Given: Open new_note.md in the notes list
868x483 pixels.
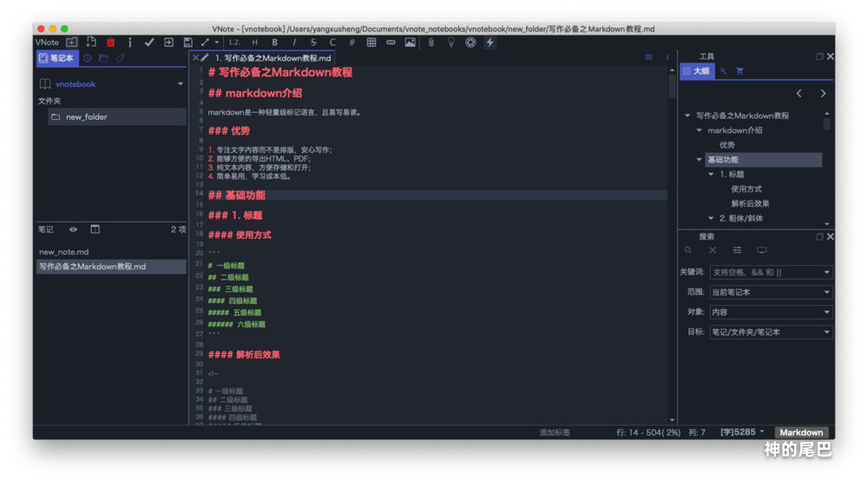Looking at the screenshot, I should point(63,252).
